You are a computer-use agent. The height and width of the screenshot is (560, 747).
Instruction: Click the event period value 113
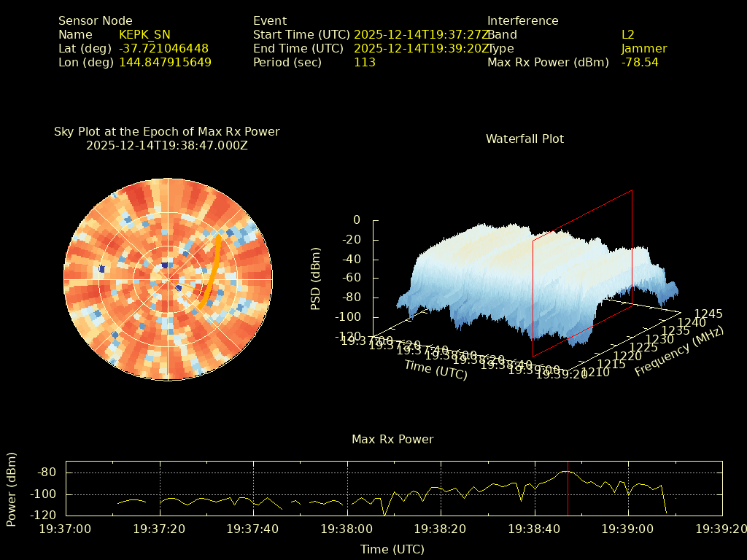(x=364, y=63)
